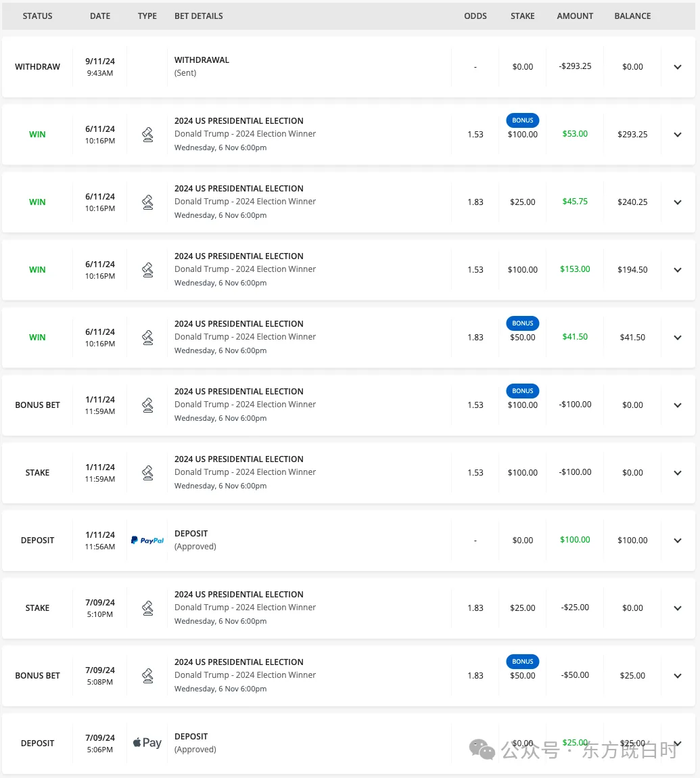Click the Apple Pay logo in the deposit row
This screenshot has width=700, height=778.
(147, 743)
